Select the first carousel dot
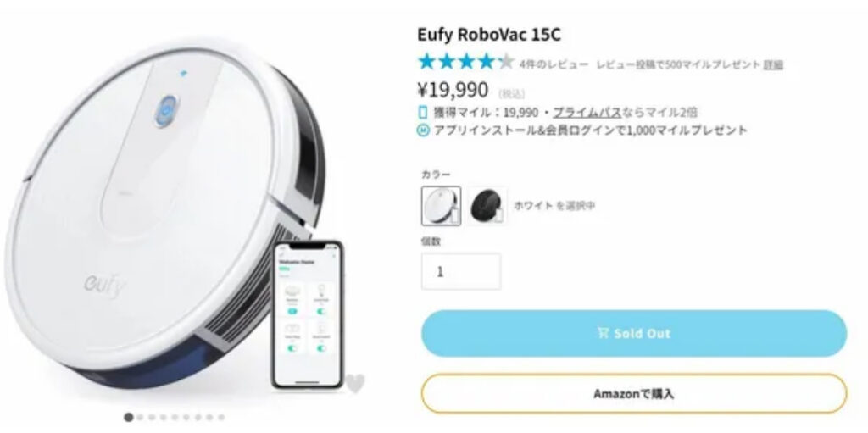The image size is (868, 433). point(129,418)
